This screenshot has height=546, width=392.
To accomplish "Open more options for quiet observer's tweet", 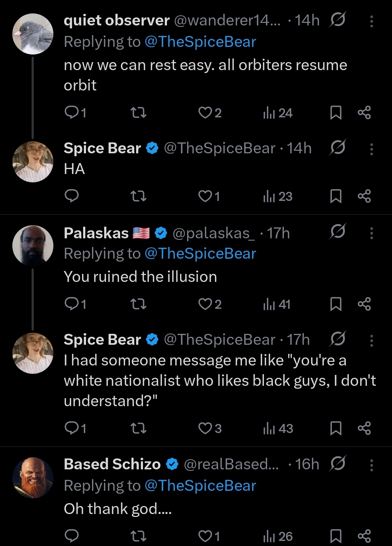I will point(371,21).
